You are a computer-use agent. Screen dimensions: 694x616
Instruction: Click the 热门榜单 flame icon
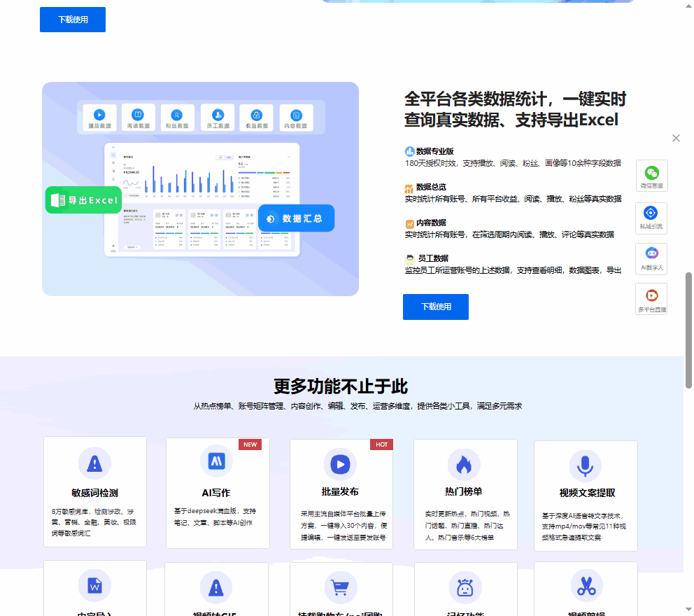[x=465, y=463]
